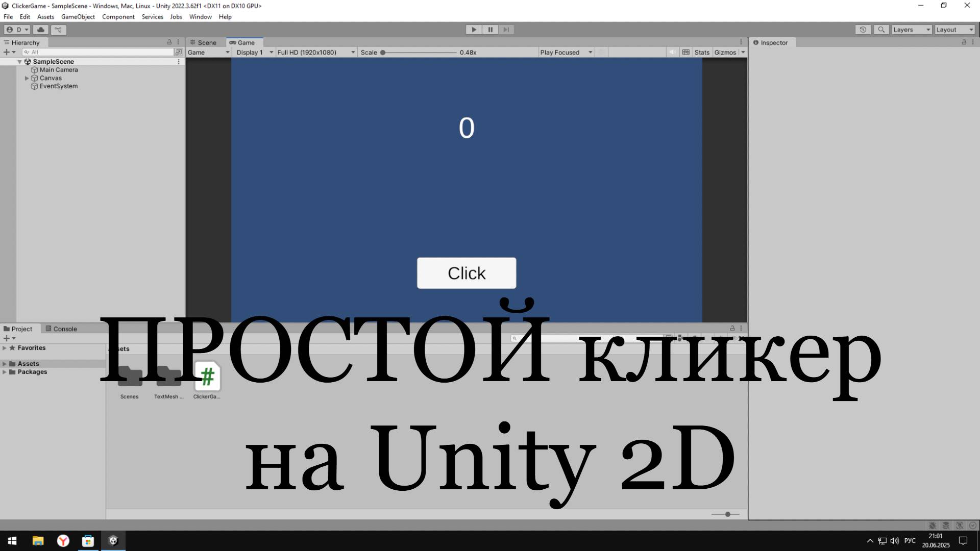Open the Search window via the magnifier icon
This screenshot has width=980, height=551.
click(881, 30)
